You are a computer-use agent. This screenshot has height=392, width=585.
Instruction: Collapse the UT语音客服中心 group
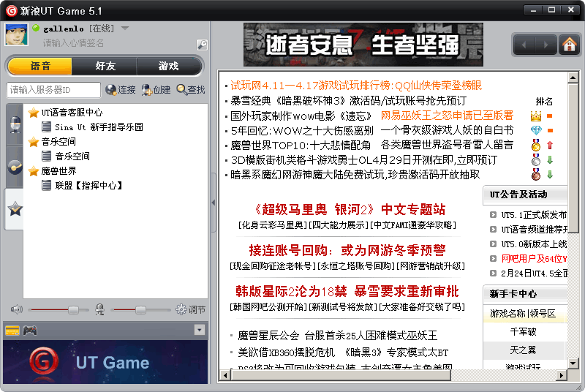65,113
